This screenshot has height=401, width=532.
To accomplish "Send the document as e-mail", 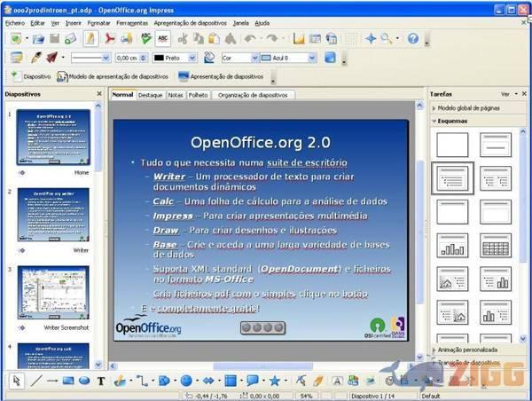I will (71, 39).
